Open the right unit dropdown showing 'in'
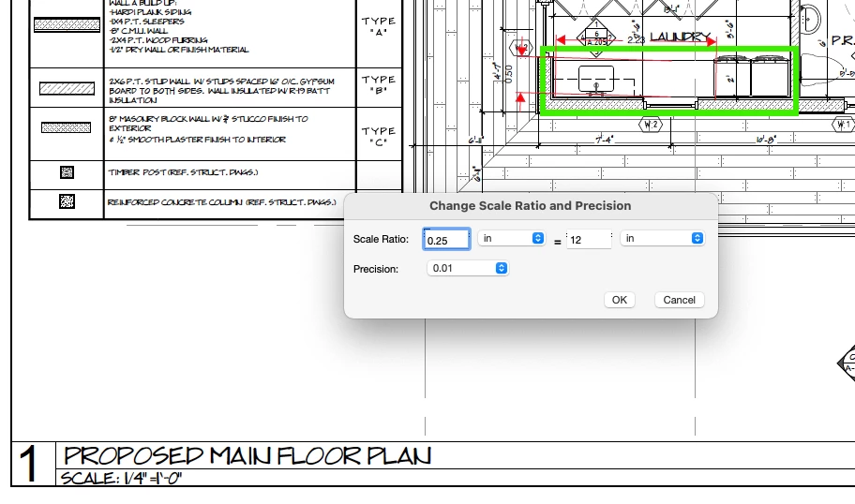 coord(663,238)
